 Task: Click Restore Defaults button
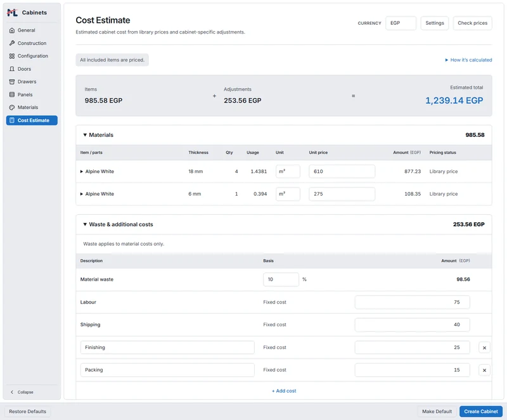27,412
